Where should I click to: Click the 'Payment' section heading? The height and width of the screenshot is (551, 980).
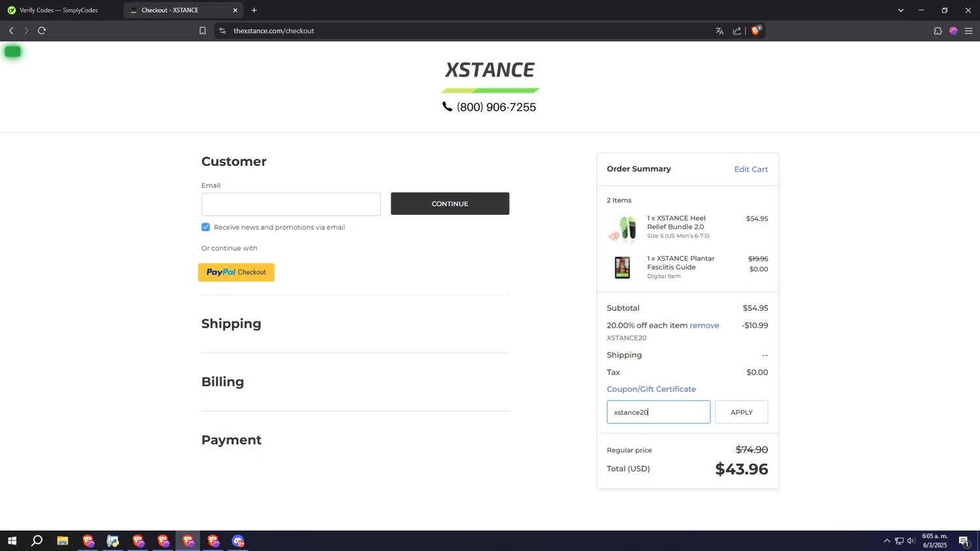(x=231, y=440)
